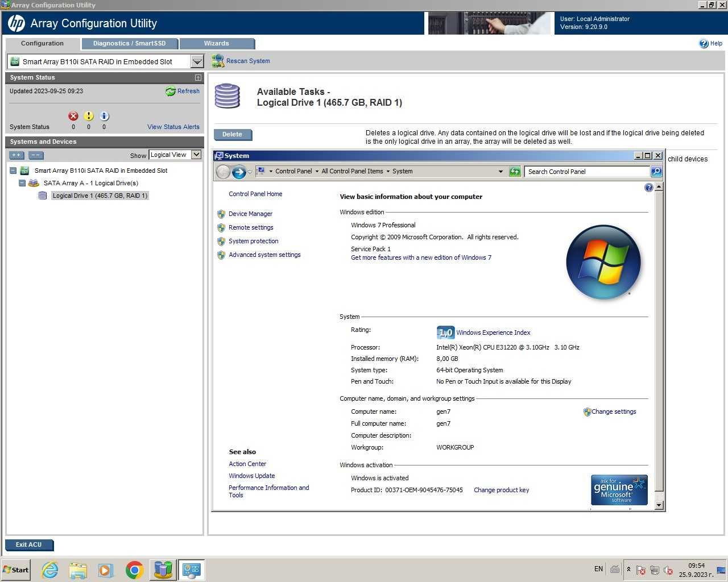728x582 pixels.
Task: Open the controller selection dropdown arrow
Action: [197, 61]
